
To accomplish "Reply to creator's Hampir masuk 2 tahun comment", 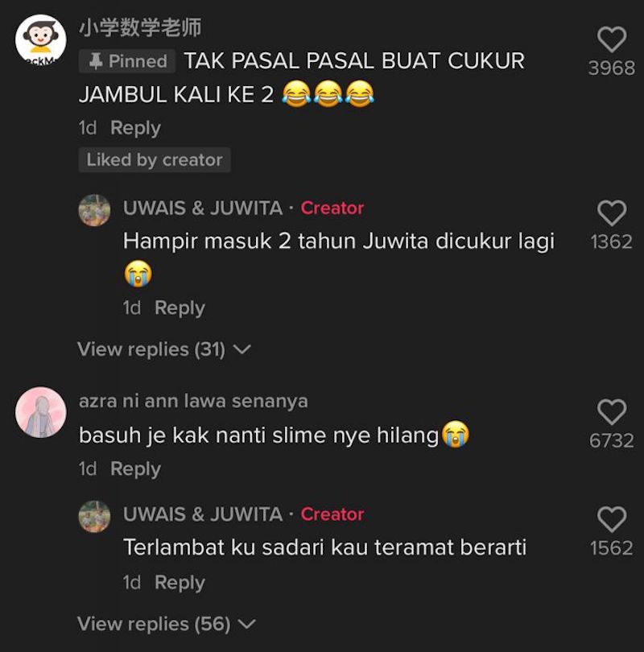I will point(180,308).
